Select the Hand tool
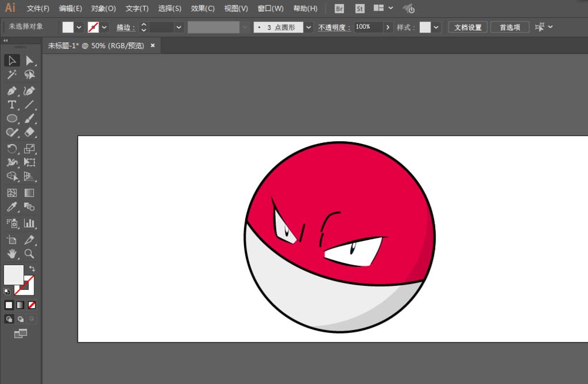The image size is (588, 384). [11, 254]
